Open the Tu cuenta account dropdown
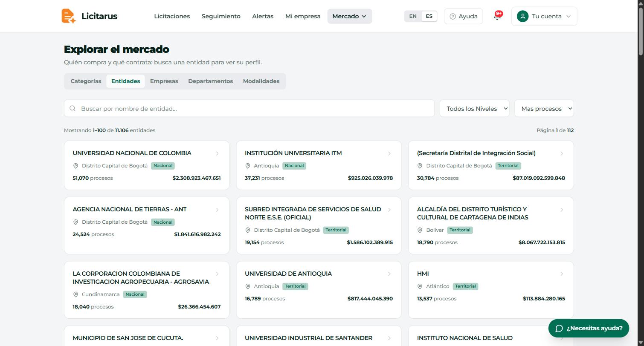644x346 pixels. pyautogui.click(x=544, y=16)
